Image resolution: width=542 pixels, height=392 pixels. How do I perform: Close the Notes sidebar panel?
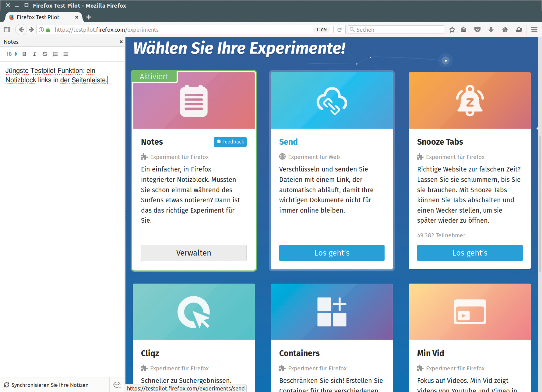121,42
